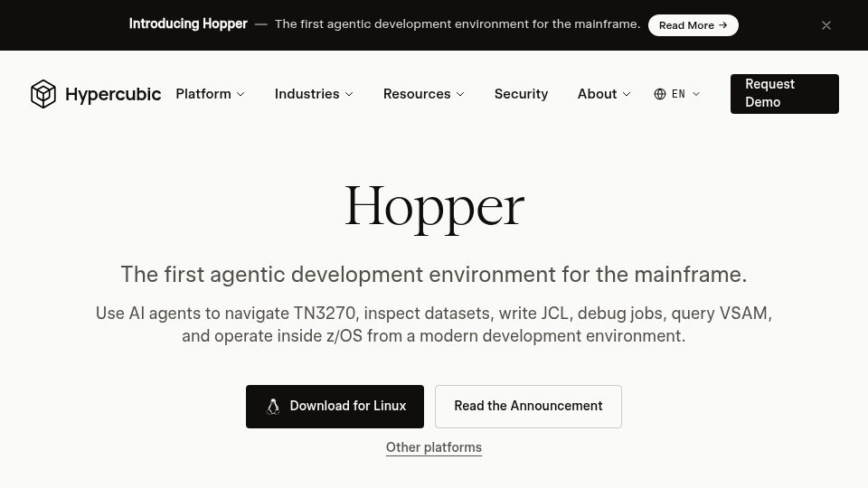Open the Platform menu
868x488 pixels.
point(210,94)
